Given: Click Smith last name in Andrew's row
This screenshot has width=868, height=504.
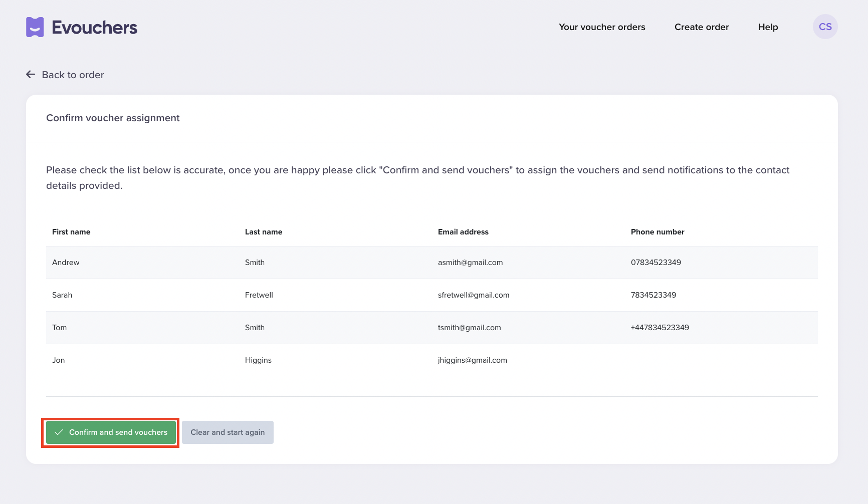Looking at the screenshot, I should 255,263.
